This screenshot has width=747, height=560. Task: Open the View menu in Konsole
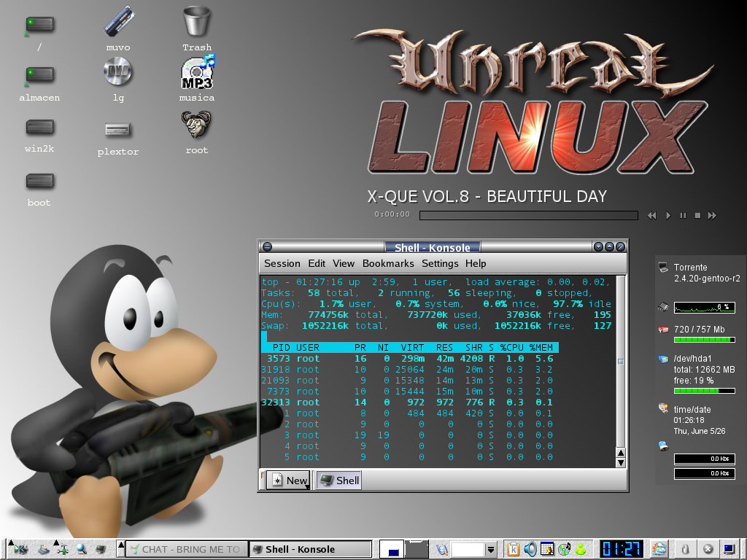(344, 263)
